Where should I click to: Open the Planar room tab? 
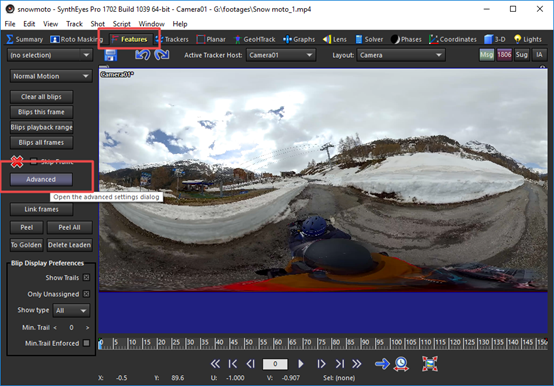click(x=211, y=39)
